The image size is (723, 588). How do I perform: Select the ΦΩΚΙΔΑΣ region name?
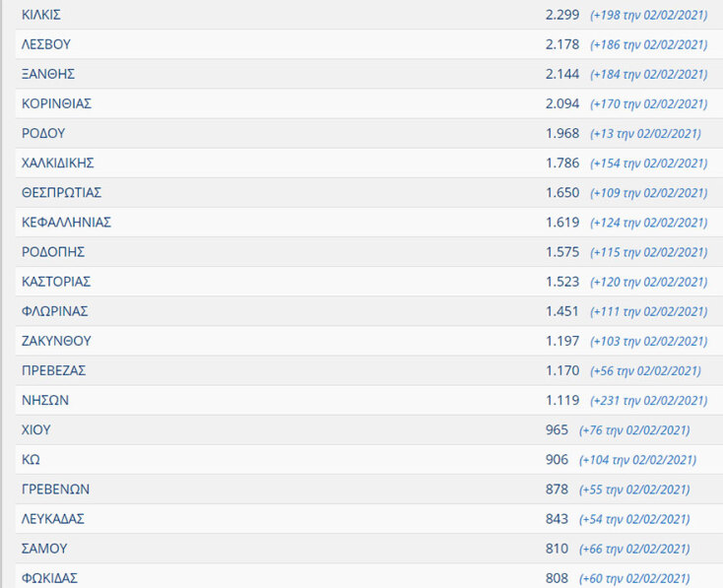pos(49,578)
